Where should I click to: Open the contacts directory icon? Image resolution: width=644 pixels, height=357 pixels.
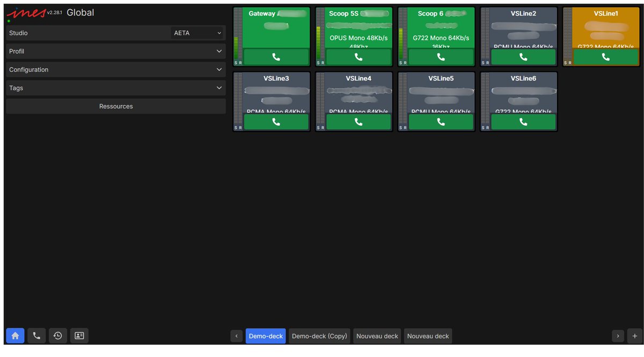point(79,336)
